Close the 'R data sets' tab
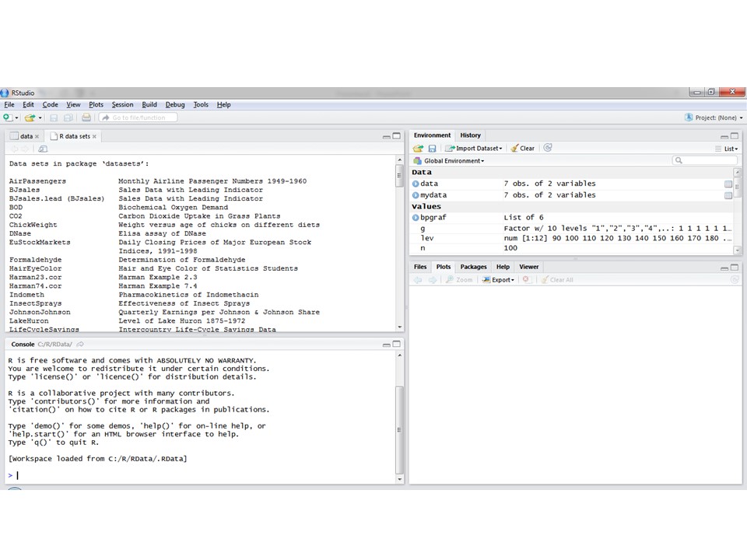Image resolution: width=747 pixels, height=560 pixels. pyautogui.click(x=95, y=136)
